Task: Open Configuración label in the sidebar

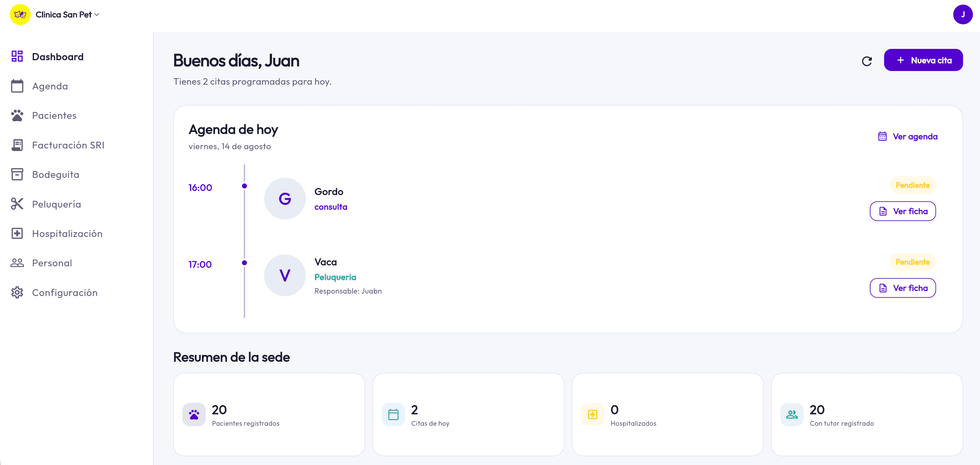Action: [x=65, y=293]
